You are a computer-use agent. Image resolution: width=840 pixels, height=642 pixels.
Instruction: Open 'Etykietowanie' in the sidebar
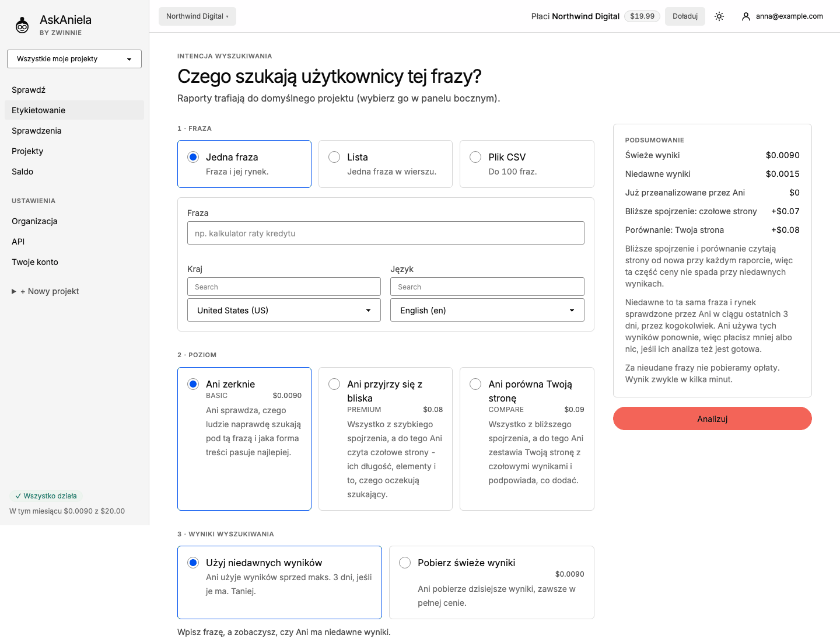[x=74, y=110]
